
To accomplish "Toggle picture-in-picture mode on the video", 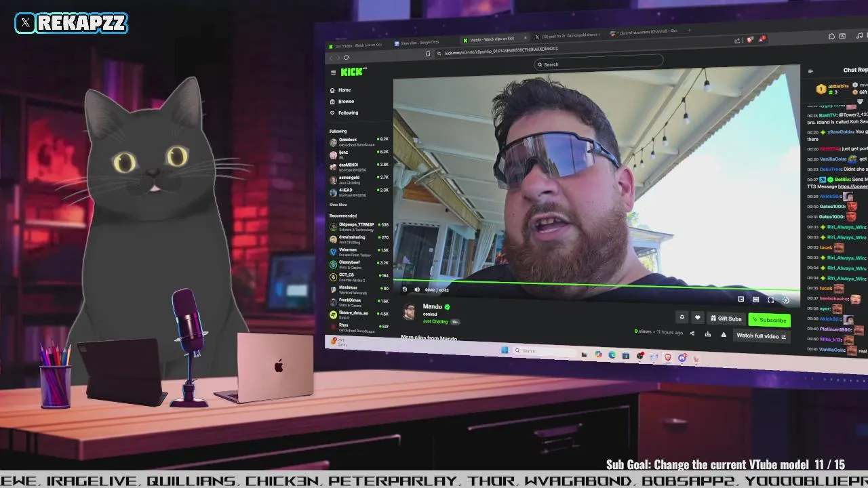I will (x=741, y=299).
